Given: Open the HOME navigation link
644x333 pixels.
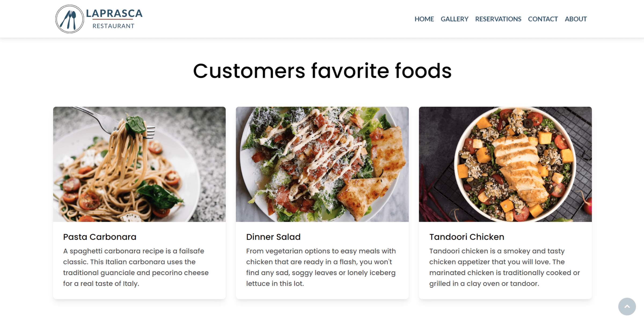Looking at the screenshot, I should (x=424, y=19).
